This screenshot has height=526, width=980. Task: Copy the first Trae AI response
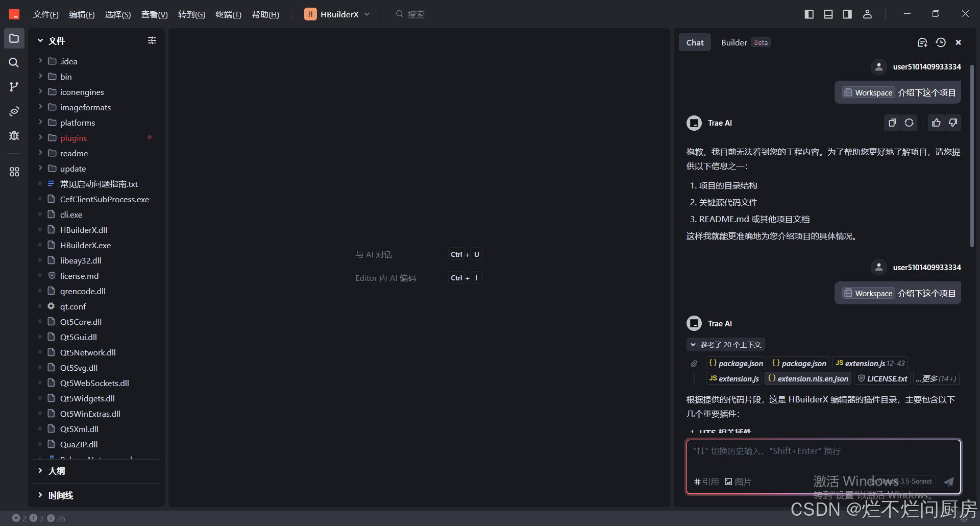pyautogui.click(x=892, y=123)
